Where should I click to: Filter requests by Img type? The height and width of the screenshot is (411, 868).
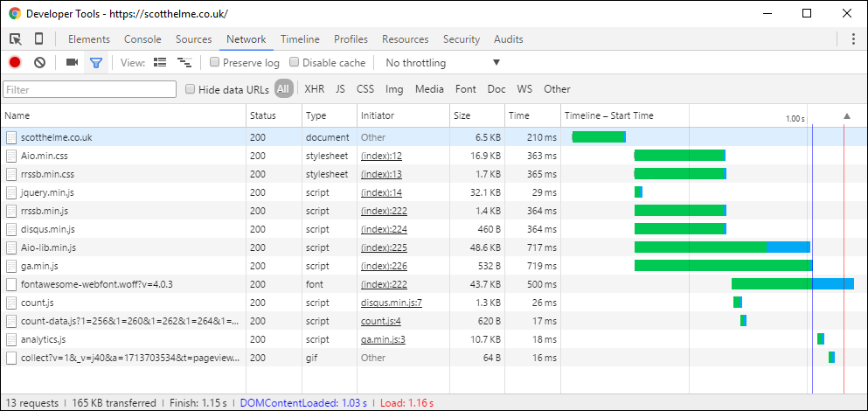(395, 89)
